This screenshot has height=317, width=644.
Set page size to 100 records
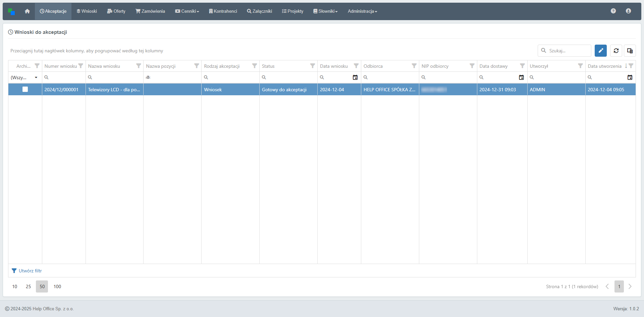click(x=57, y=286)
